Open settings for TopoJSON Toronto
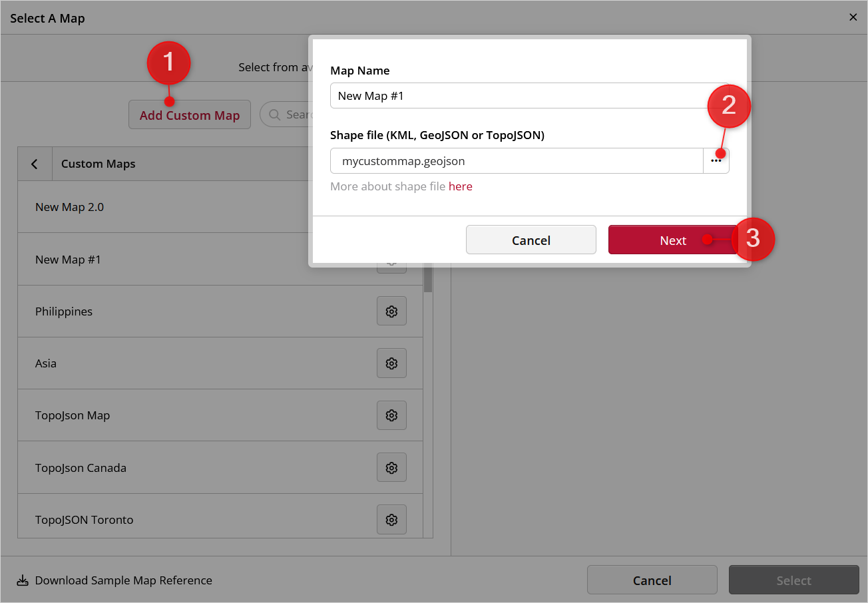Image resolution: width=868 pixels, height=603 pixels. 391,519
